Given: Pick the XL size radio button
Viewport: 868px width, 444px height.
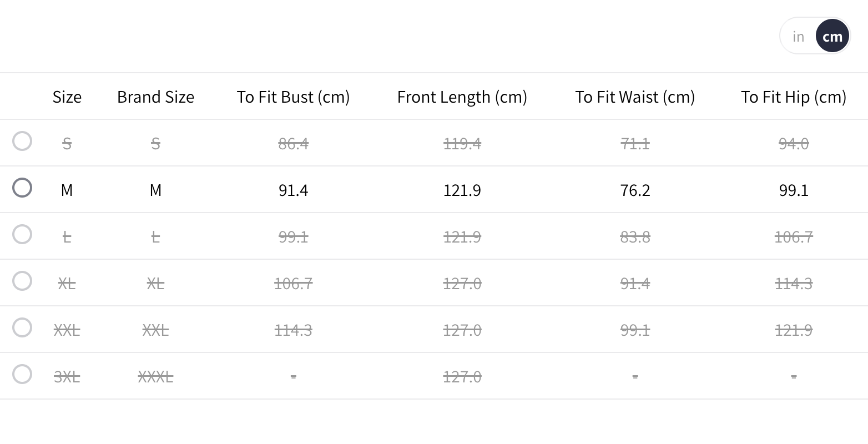Looking at the screenshot, I should click(22, 281).
